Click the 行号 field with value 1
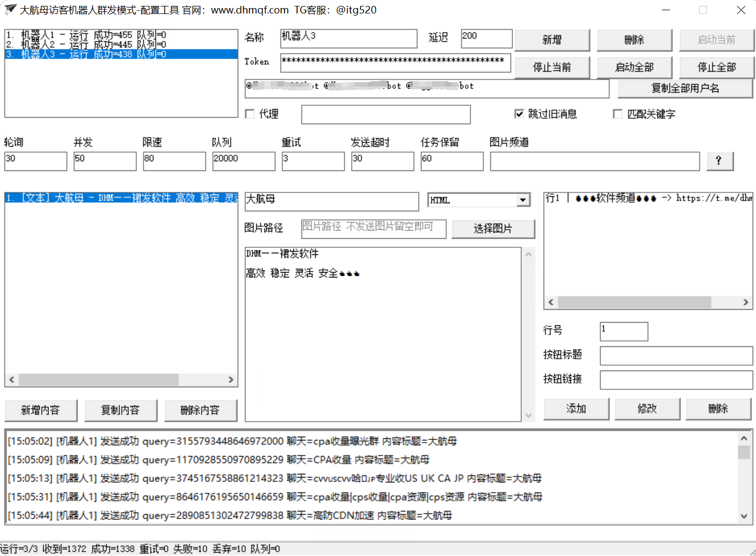The image size is (756, 556). click(624, 331)
